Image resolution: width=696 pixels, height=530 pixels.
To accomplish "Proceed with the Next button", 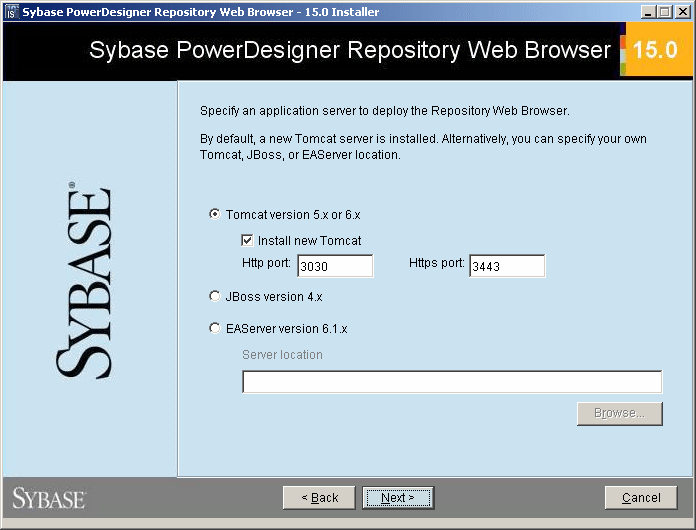I will 398,498.
